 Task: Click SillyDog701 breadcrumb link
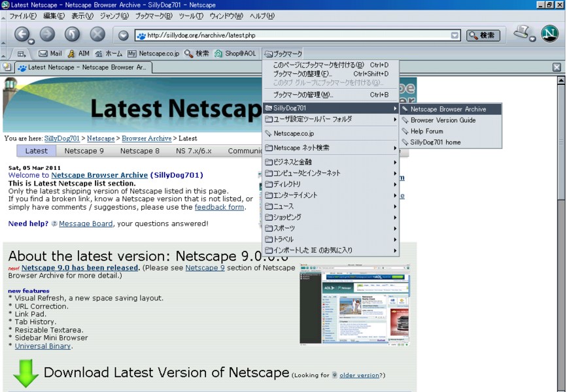[62, 139]
